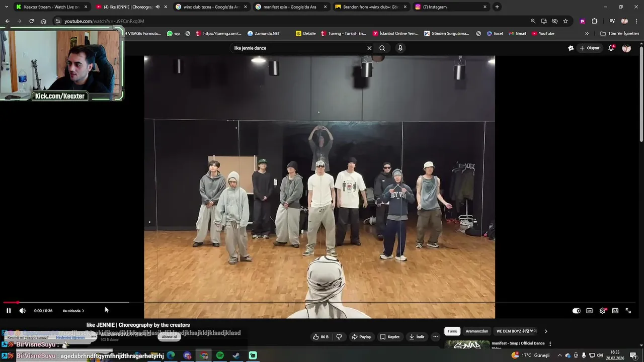This screenshot has height=362, width=644.
Task: Open the Oluştur create button
Action: 590,48
